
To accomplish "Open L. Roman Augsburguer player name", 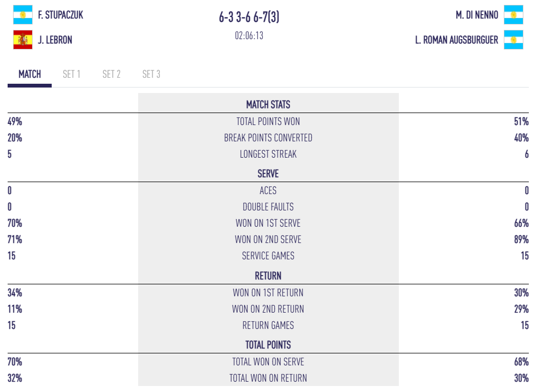I will coord(456,40).
